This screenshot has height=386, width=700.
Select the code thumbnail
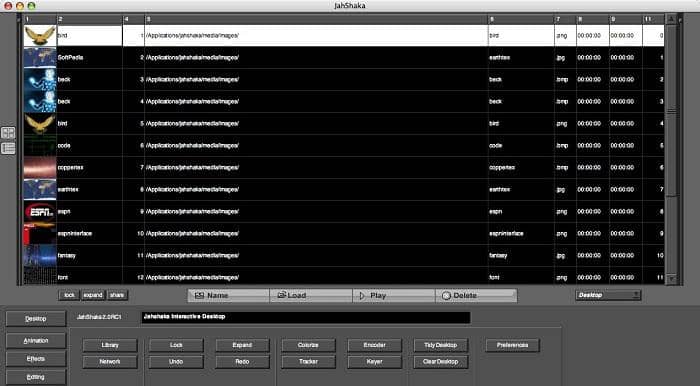[x=40, y=145]
